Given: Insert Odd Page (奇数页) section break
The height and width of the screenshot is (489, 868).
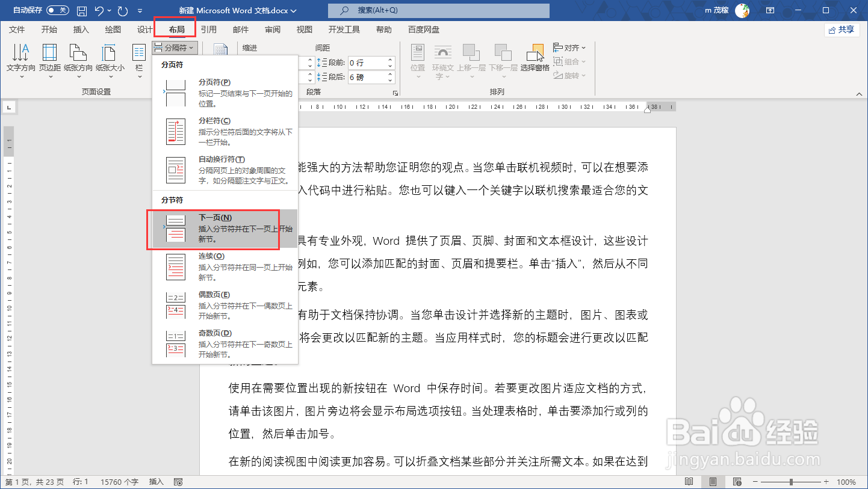Looking at the screenshot, I should [225, 344].
